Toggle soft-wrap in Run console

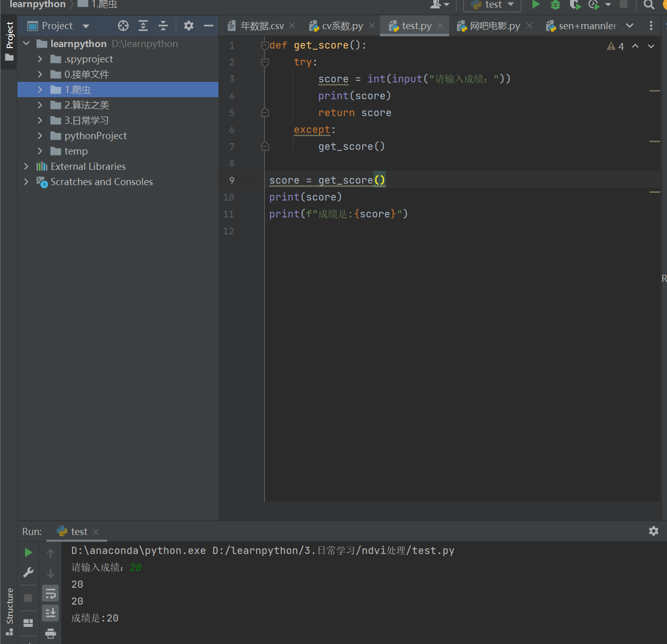click(50, 593)
